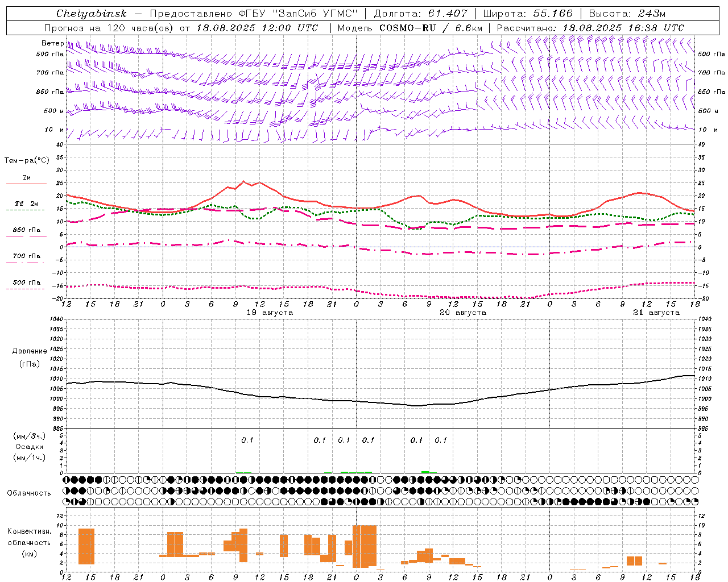The width and height of the screenshot is (728, 582).
Task: Select the Прогноз на 120 часа(ов) text
Action: point(110,28)
